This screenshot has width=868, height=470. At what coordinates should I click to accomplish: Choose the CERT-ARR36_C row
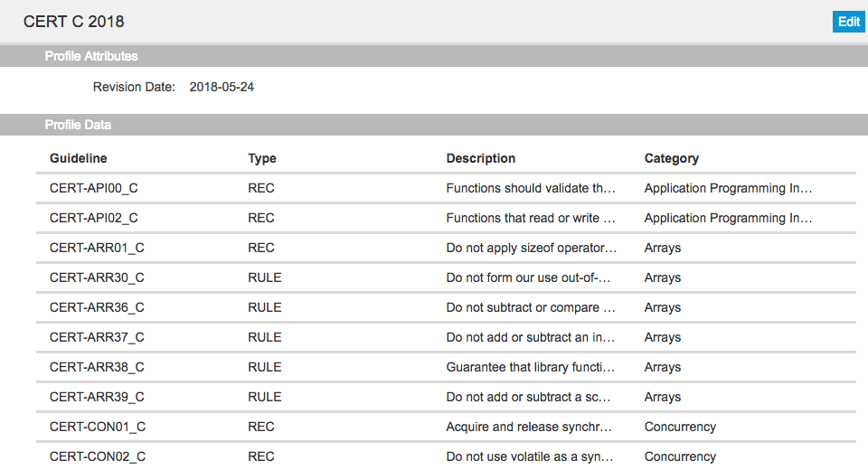point(446,308)
